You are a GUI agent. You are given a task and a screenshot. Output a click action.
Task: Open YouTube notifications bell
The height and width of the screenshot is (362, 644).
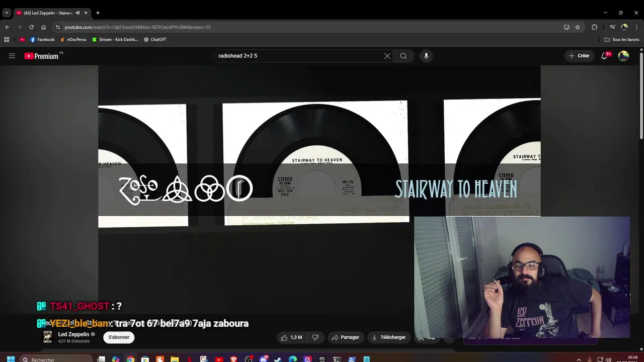pyautogui.click(x=605, y=56)
